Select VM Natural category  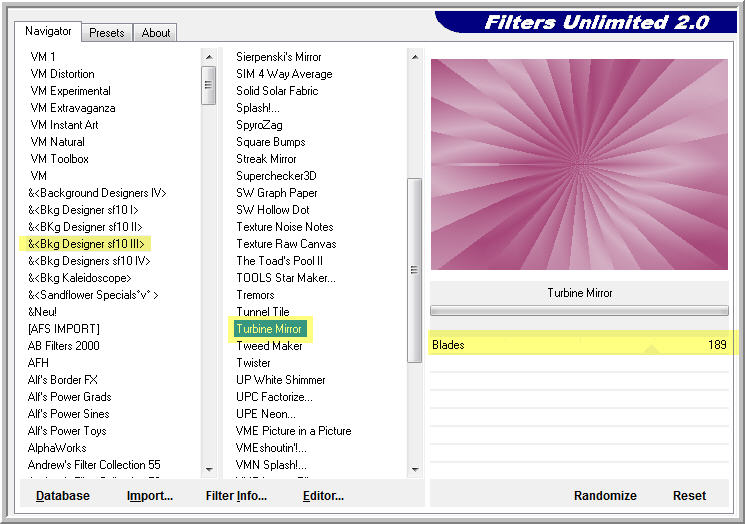tap(57, 142)
